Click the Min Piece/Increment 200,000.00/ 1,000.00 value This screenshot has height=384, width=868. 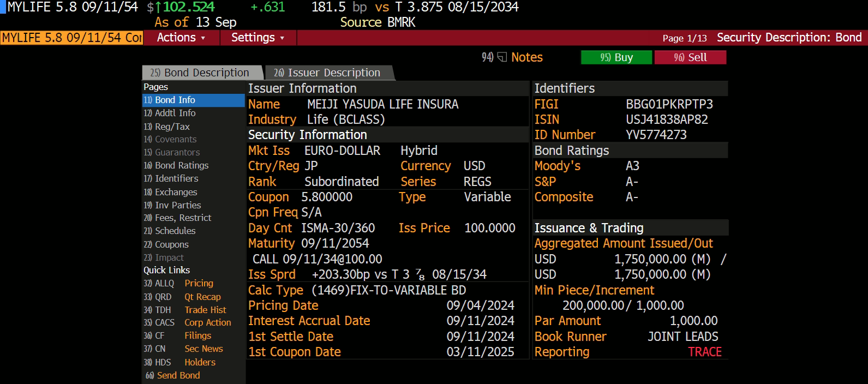pos(623,305)
